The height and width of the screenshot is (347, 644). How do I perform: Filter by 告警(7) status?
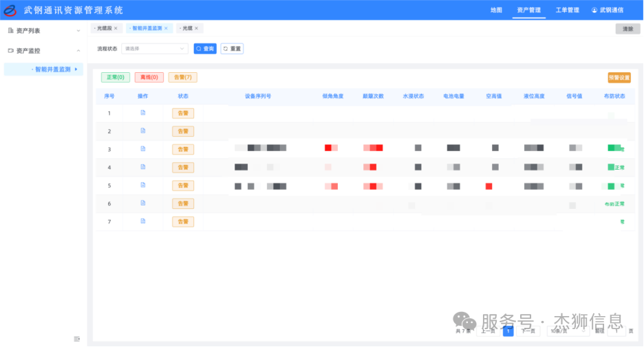point(182,78)
